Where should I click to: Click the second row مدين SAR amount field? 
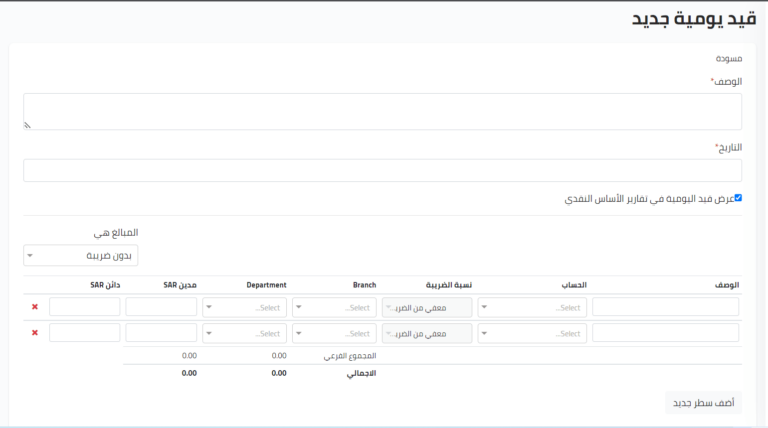click(161, 333)
